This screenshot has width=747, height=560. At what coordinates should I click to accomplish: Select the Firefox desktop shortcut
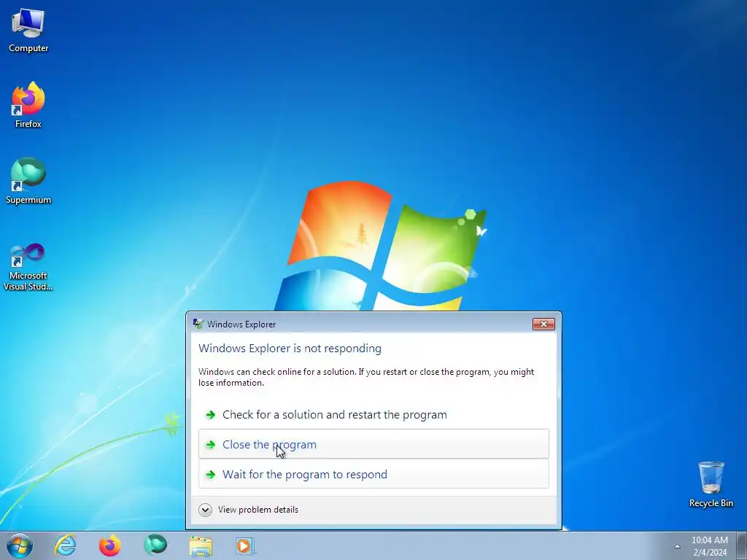(28, 105)
